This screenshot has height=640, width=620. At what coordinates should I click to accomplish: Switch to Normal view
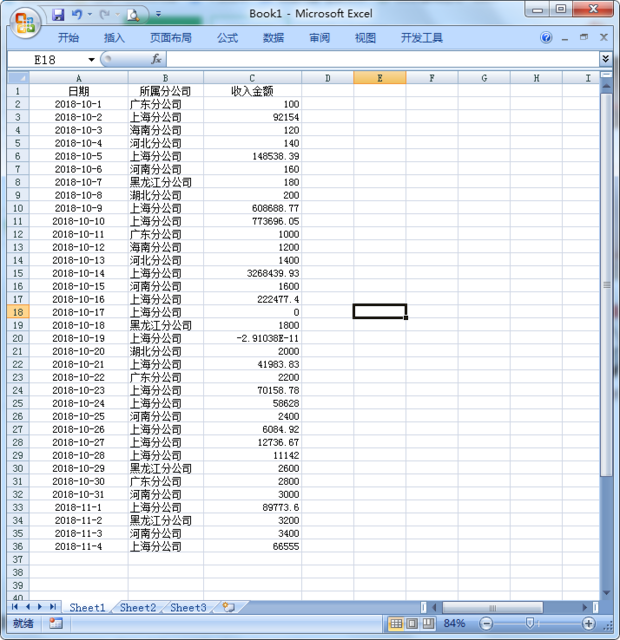396,623
